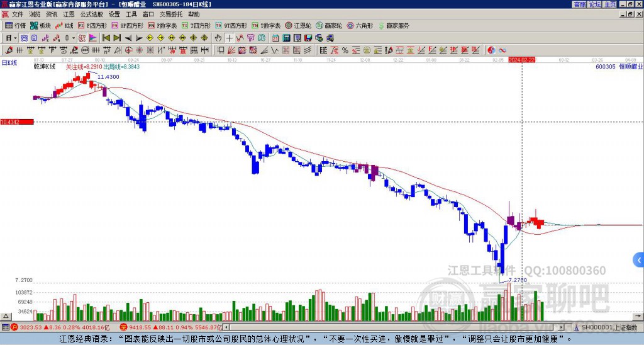Screen dimensions: 644x345
Task: Open the P数字表 tool
Action: click(162, 25)
